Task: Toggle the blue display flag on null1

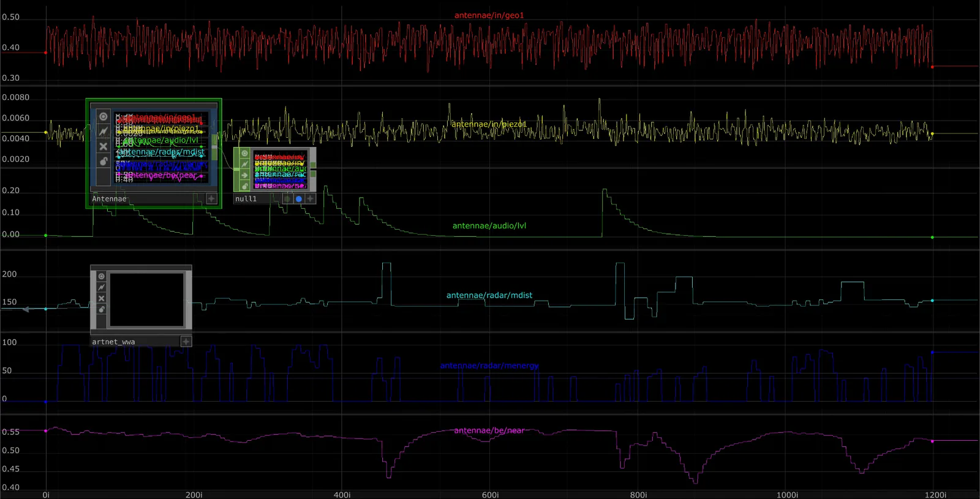Action: tap(299, 198)
